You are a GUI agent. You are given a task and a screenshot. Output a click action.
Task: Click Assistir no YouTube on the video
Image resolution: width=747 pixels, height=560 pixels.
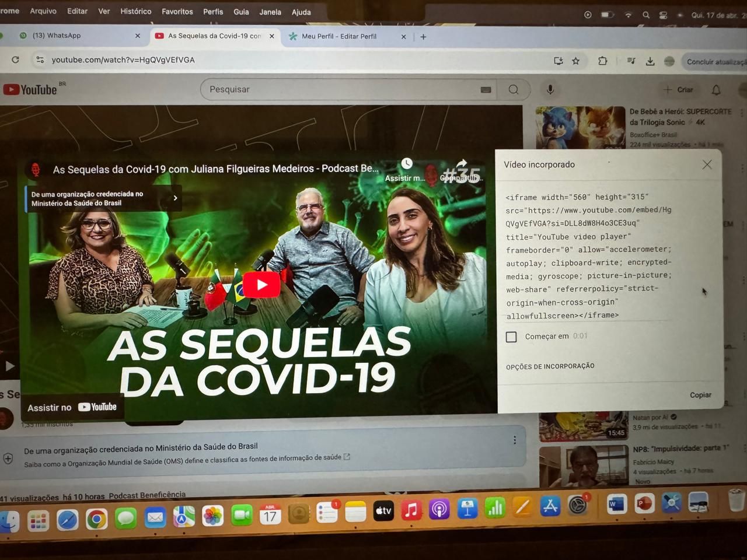[72, 407]
